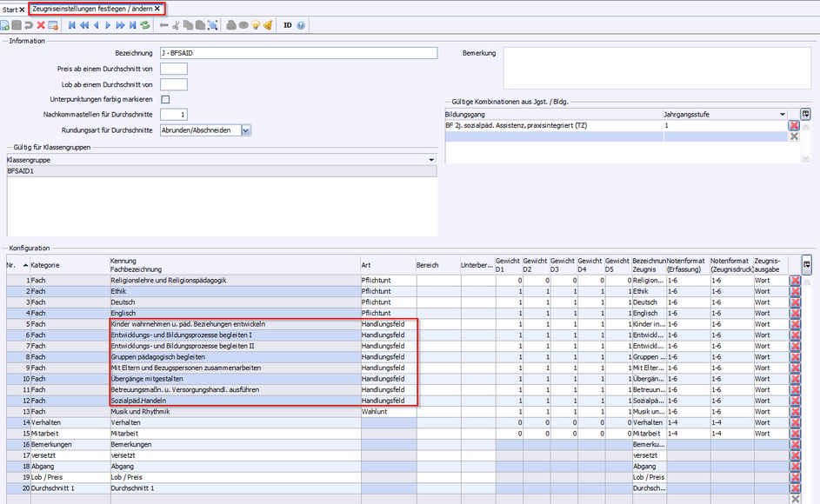
Task: Toggle 'Unterpunktungen farbig markieren' checkbox
Action: pyautogui.click(x=165, y=100)
